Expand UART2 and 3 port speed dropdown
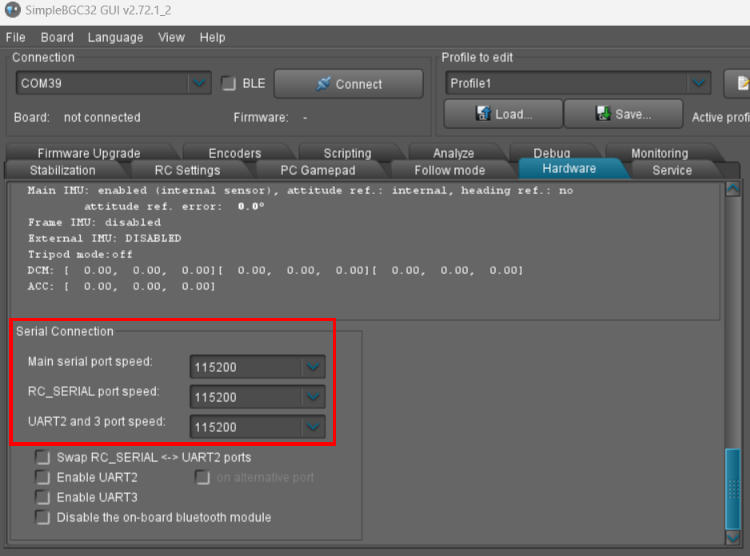Screen dimensions: 750x556 (x=313, y=427)
